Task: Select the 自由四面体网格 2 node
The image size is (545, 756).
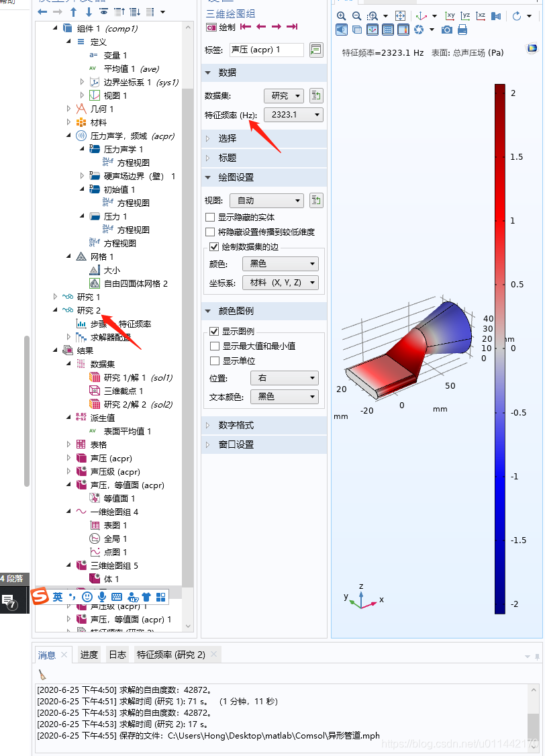Action: (x=136, y=283)
